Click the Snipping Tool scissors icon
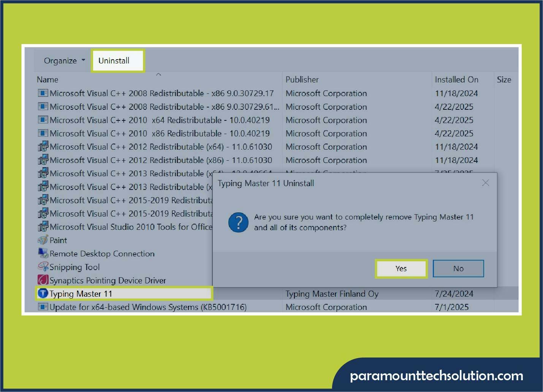This screenshot has width=543, height=392. tap(43, 267)
